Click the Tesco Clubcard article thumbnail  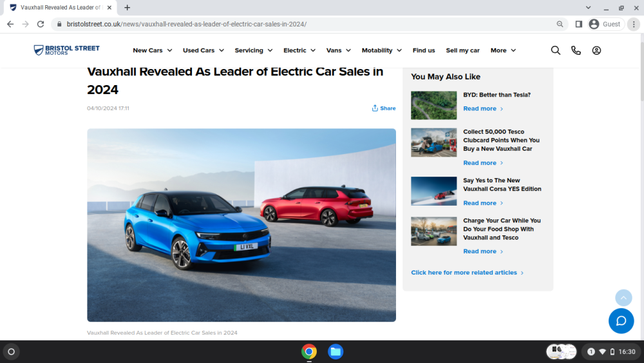(433, 142)
